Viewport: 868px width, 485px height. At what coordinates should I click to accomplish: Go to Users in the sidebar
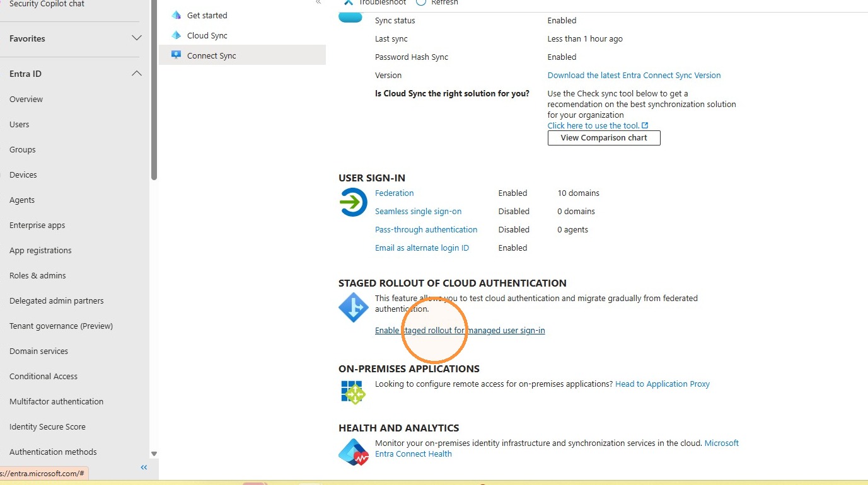point(19,124)
